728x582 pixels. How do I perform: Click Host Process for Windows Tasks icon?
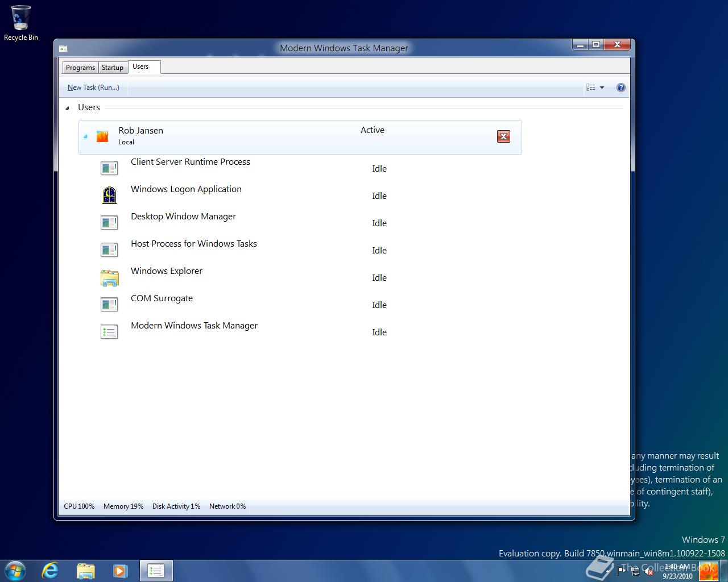(109, 250)
